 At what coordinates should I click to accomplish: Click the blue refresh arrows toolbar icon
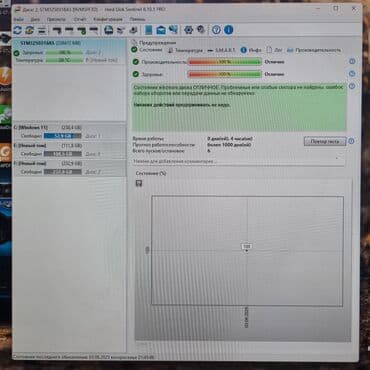[18, 30]
